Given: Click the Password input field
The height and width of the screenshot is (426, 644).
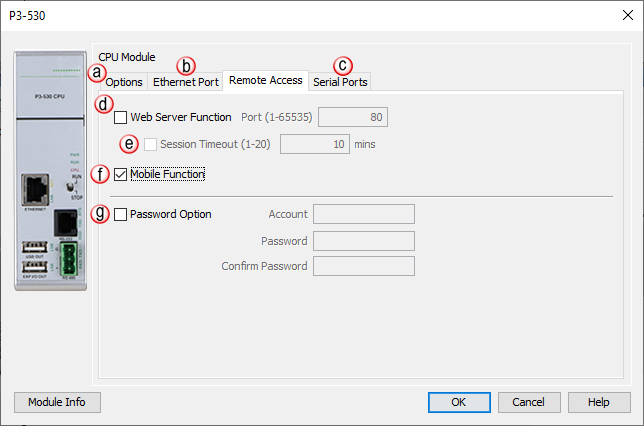Looking at the screenshot, I should pos(364,240).
